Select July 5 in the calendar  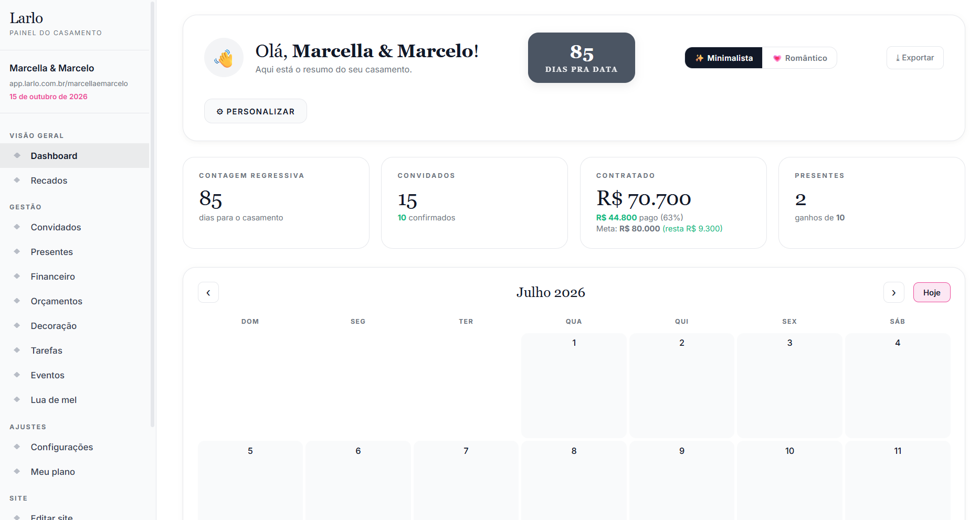tap(250, 480)
